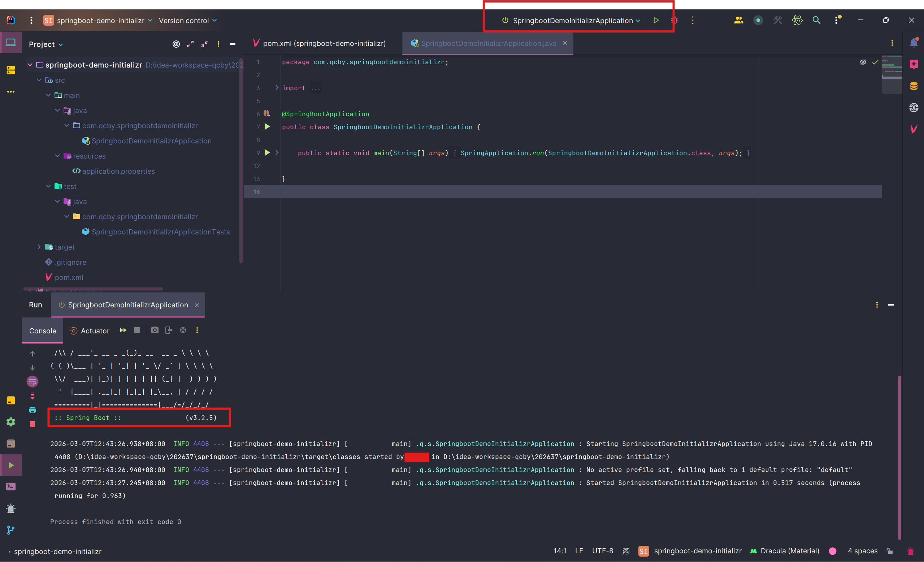Click UTF-8 encoding in status bar

pos(602,551)
